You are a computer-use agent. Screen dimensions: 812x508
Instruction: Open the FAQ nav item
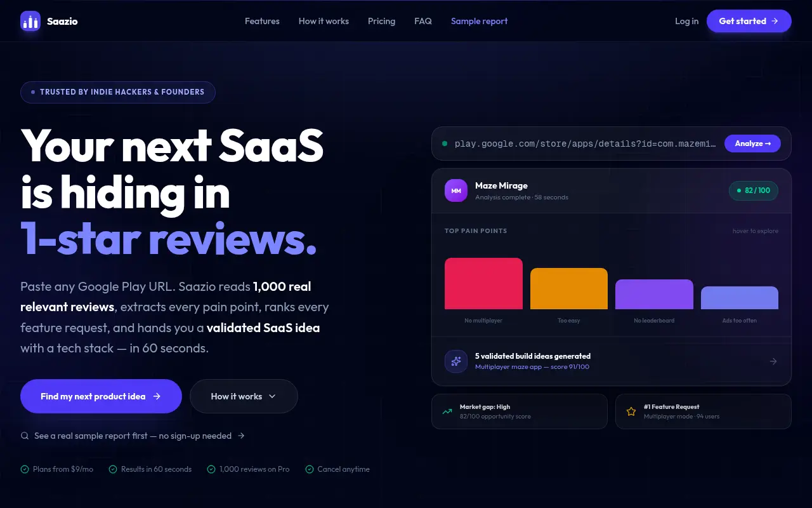[423, 21]
